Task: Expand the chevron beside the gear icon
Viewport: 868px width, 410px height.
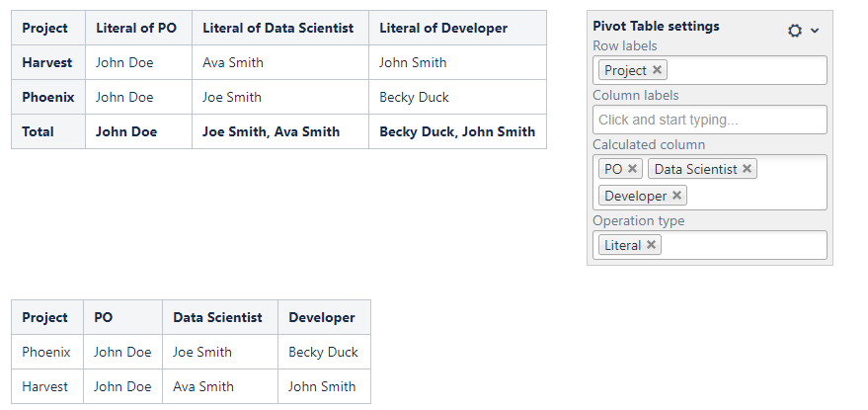Action: (815, 31)
